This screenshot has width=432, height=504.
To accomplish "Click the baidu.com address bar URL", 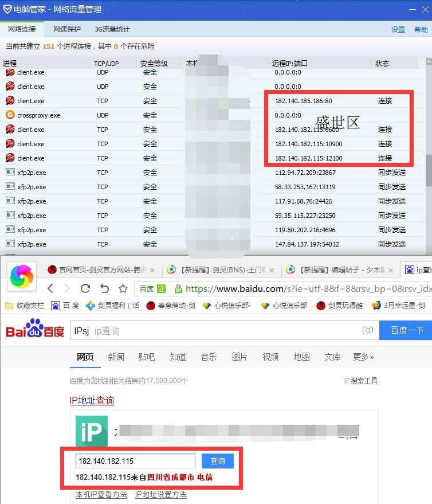I will [x=308, y=288].
